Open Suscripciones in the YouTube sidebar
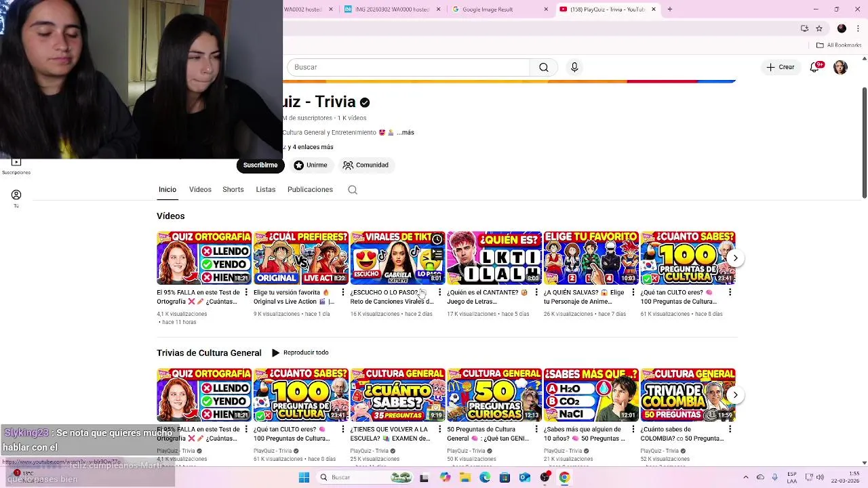This screenshot has height=488, width=868. [16, 166]
